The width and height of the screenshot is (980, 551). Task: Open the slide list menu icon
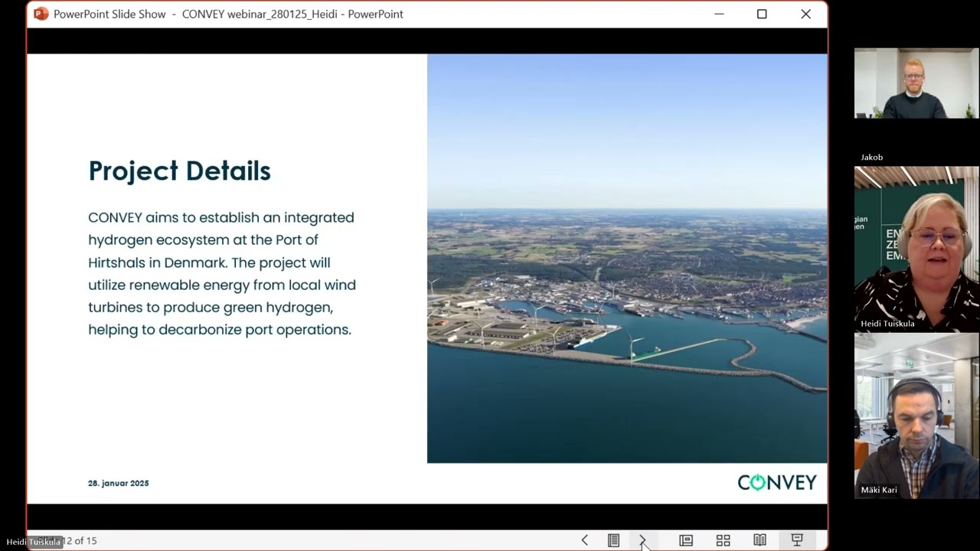(x=613, y=540)
